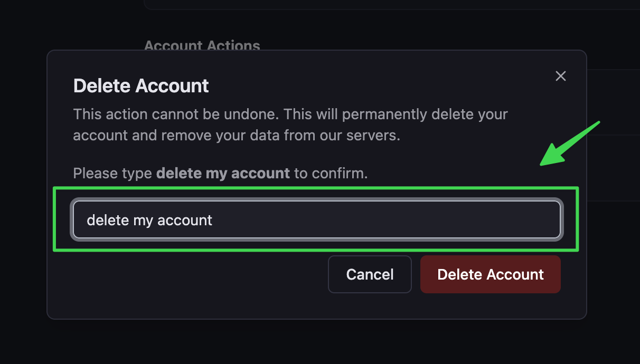This screenshot has height=364, width=640.
Task: Click the typed 'delete my account' text
Action: point(149,220)
